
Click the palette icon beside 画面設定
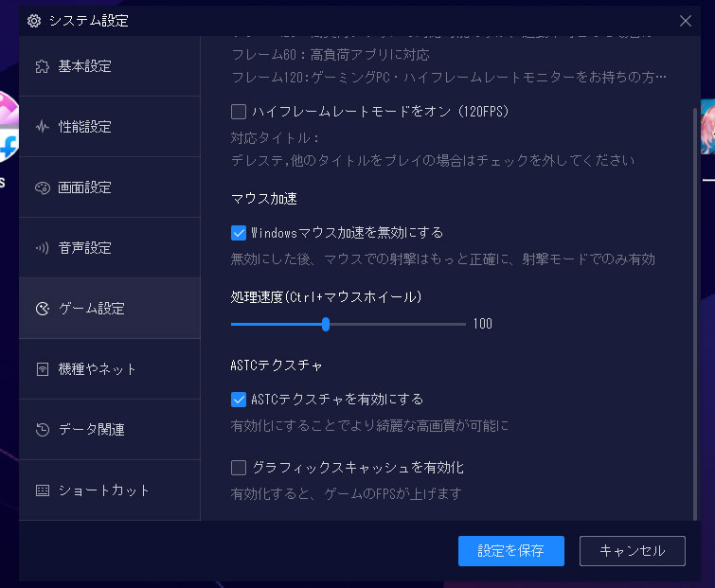pos(42,187)
